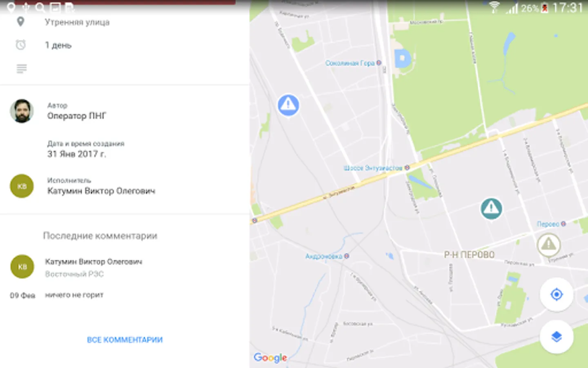The height and width of the screenshot is (368, 588).
Task: Tap the beige warning marker near Перово
Action: click(548, 245)
